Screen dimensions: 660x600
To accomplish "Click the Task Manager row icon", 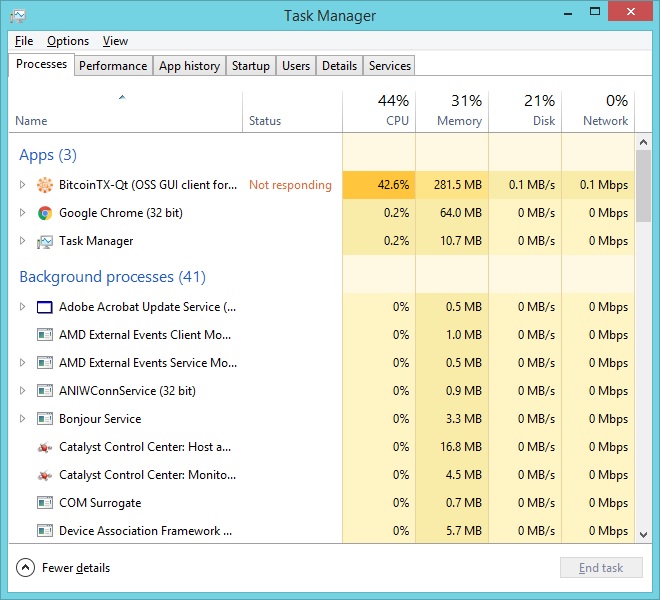I will [x=45, y=242].
